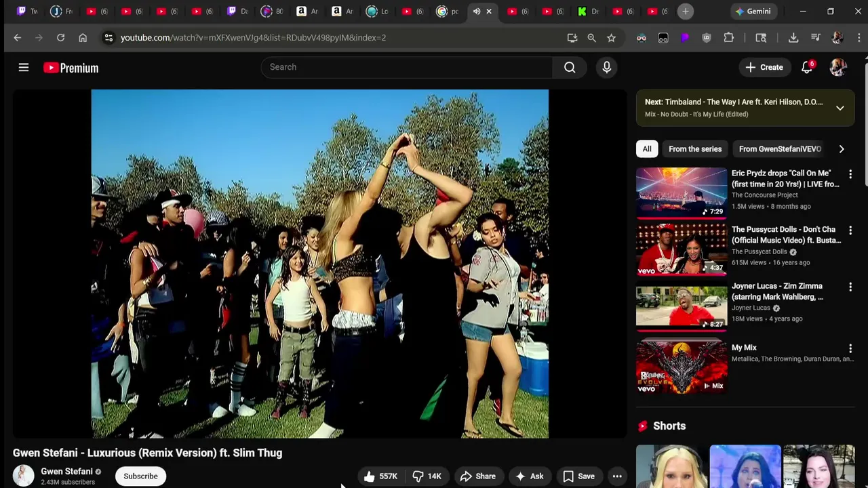Go back using the browser back arrow
Viewport: 868px width, 488px height.
18,38
